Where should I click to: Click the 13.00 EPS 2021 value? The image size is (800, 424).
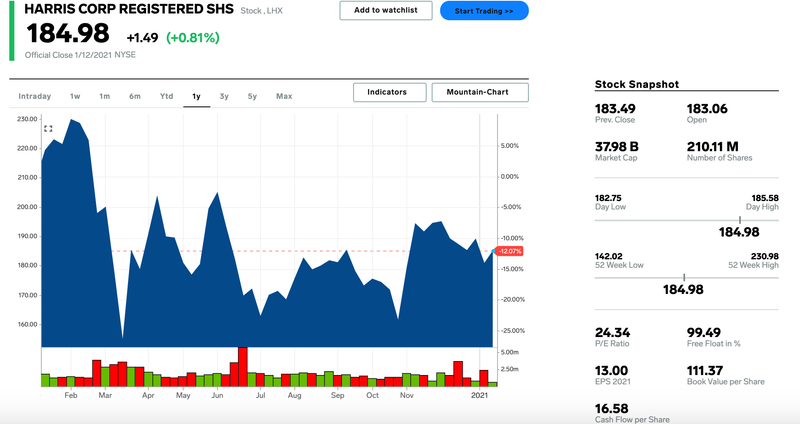[611, 371]
